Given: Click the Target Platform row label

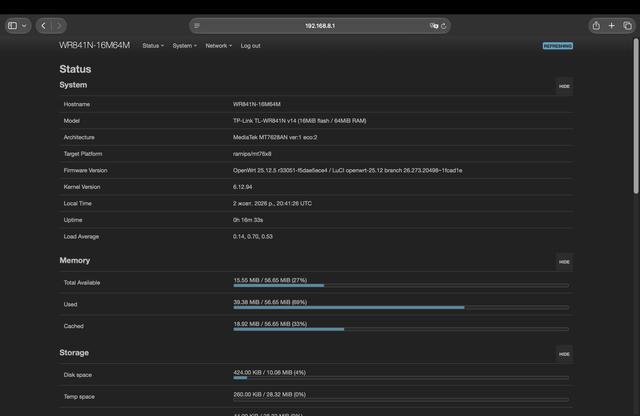Looking at the screenshot, I should 83,154.
